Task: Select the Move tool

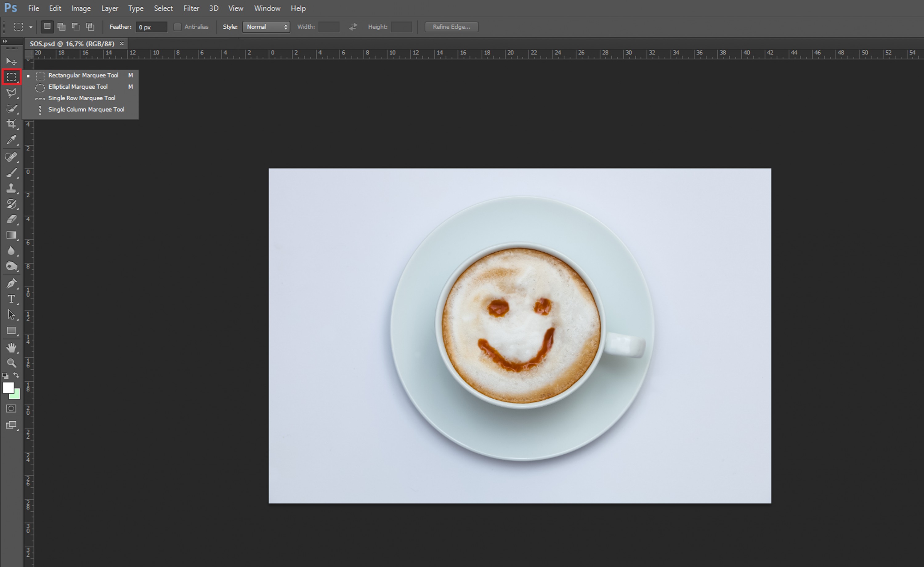Action: click(x=11, y=61)
